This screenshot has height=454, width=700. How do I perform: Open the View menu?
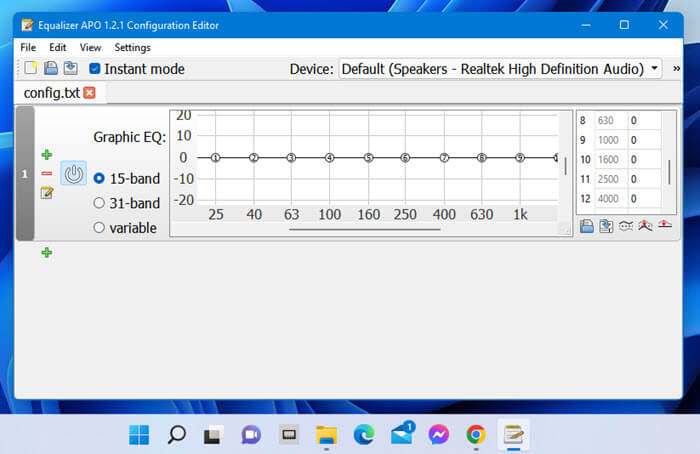(91, 47)
